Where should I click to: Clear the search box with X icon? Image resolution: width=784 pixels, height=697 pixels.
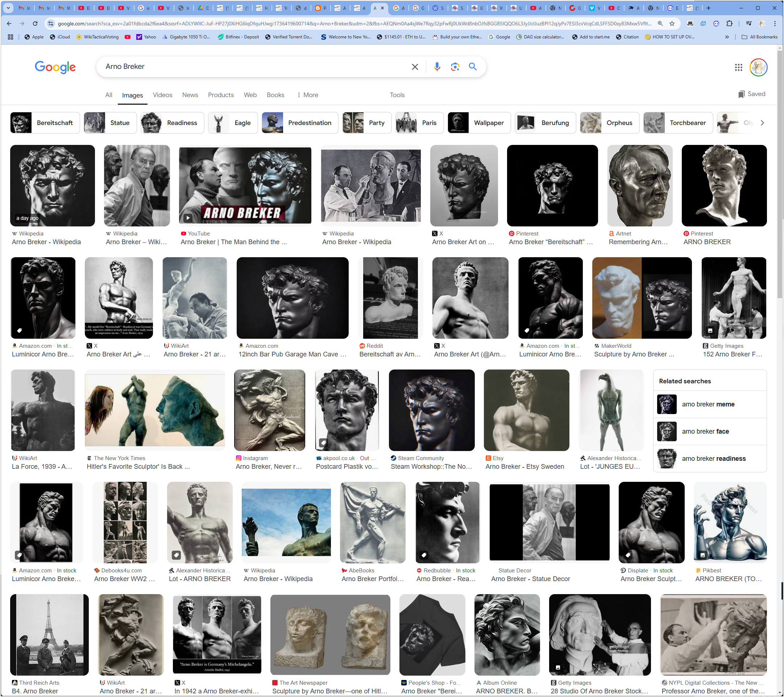[x=415, y=67]
